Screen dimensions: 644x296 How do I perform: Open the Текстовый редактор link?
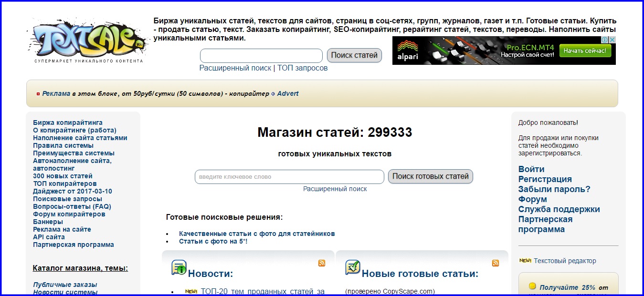565,261
